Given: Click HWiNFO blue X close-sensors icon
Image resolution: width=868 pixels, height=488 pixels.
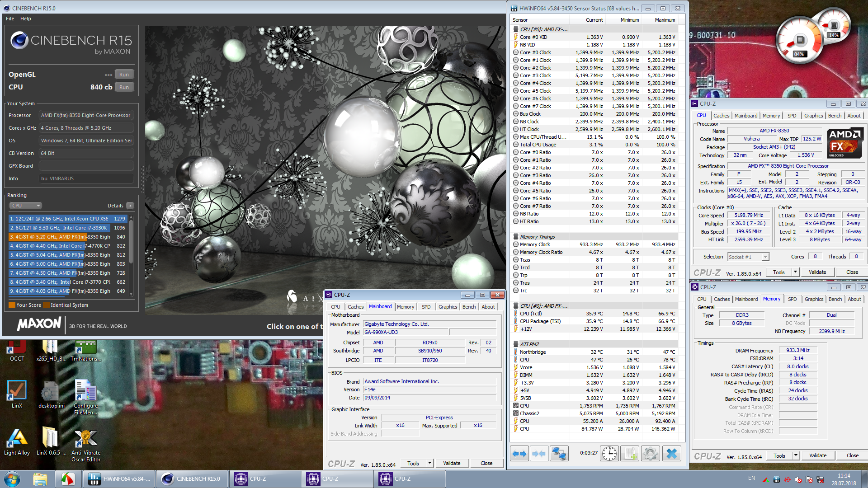Looking at the screenshot, I should point(672,454).
